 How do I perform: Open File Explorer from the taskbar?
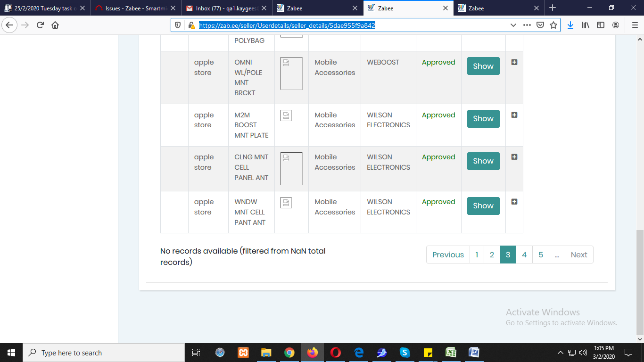pos(266,353)
